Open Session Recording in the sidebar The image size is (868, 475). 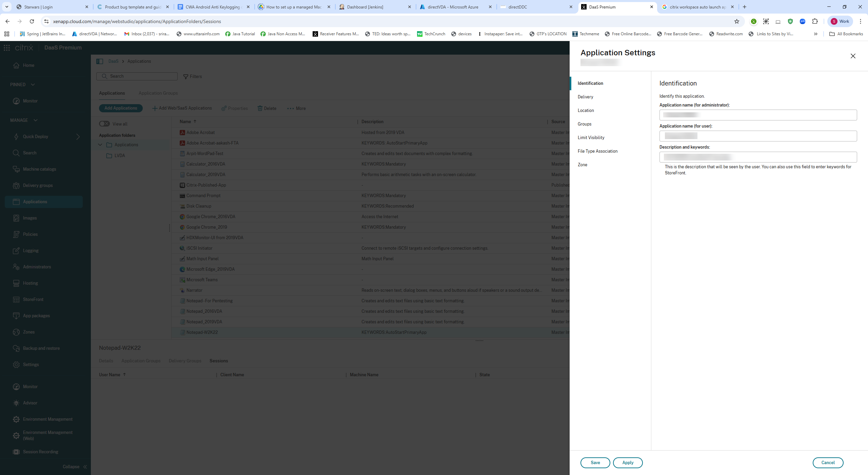(x=40, y=452)
